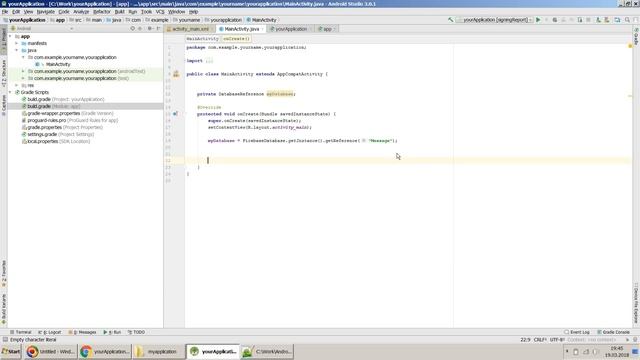Open the Device File Explorer on right strip
640x360 pixels.
point(636,304)
